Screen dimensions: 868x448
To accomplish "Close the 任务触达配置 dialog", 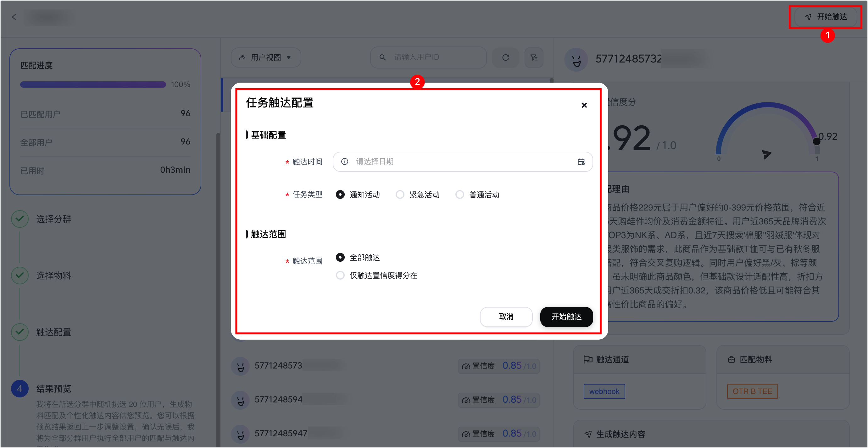I will 584,105.
